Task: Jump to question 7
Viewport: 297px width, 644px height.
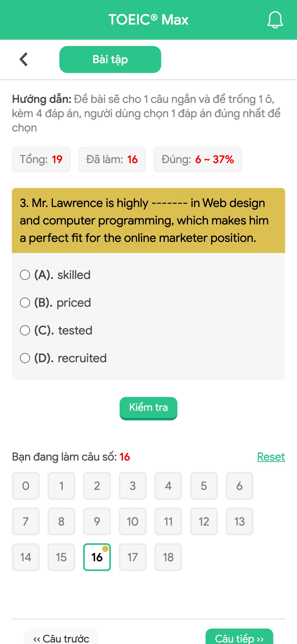Action: [26, 522]
